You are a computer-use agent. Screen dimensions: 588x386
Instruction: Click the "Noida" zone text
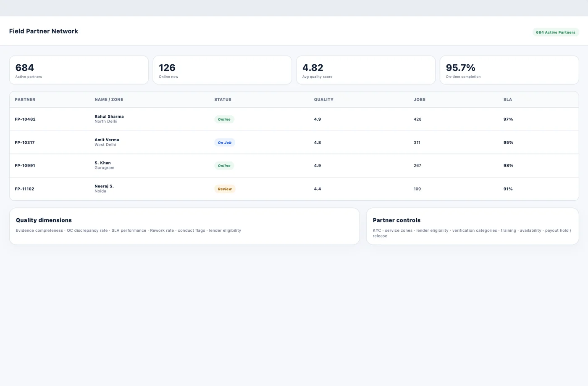100,191
